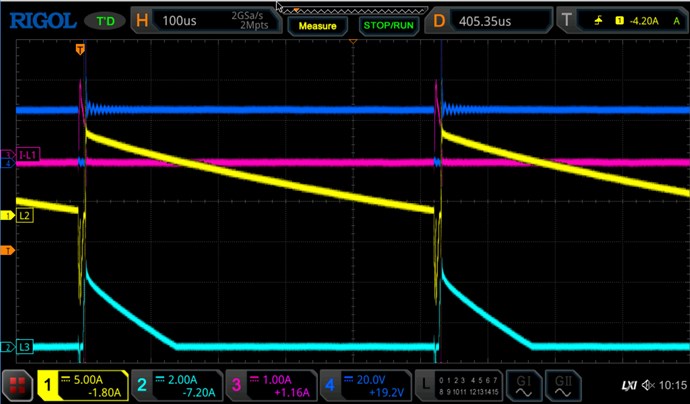The image size is (690, 404).
Task: Click the memory depth waveform overview bar at top
Action: (x=353, y=9)
